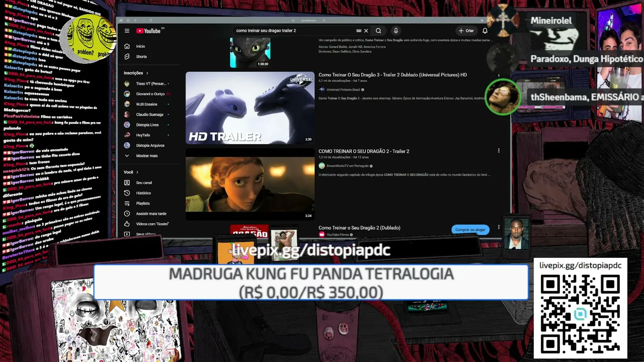The image size is (644, 362).
Task: Click the MADRUGA KUNG FU PANDA TETRALOGIA banner
Action: point(311,283)
